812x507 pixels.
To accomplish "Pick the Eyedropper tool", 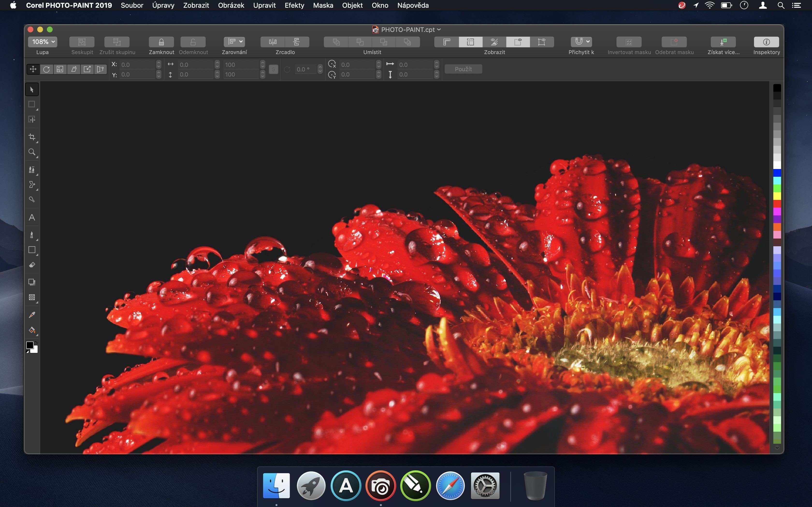I will (x=32, y=315).
